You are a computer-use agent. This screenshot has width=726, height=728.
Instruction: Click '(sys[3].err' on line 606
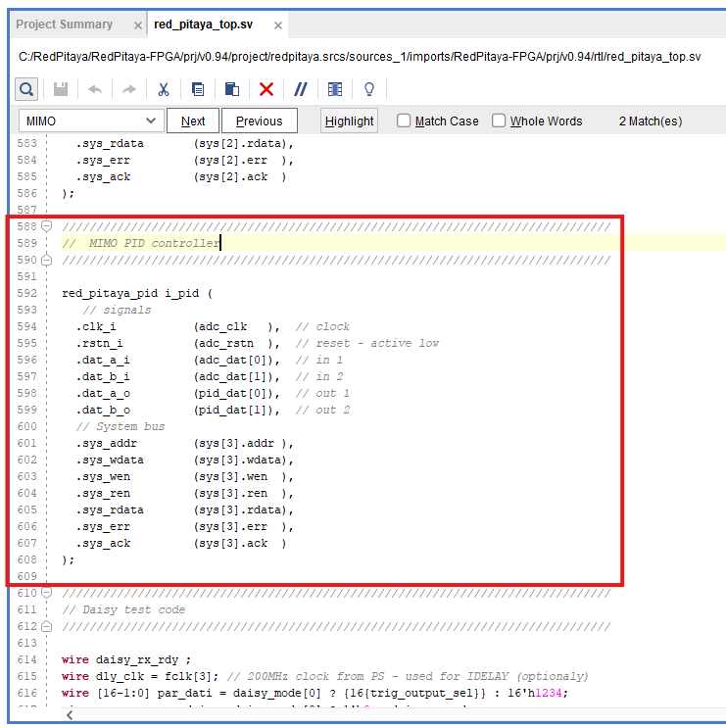tap(230, 526)
